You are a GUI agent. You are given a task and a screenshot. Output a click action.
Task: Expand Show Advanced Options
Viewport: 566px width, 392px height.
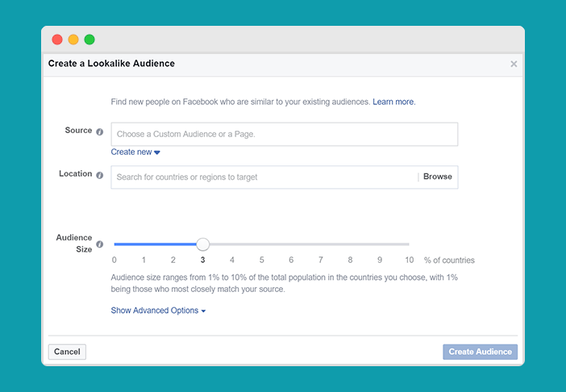tap(158, 311)
